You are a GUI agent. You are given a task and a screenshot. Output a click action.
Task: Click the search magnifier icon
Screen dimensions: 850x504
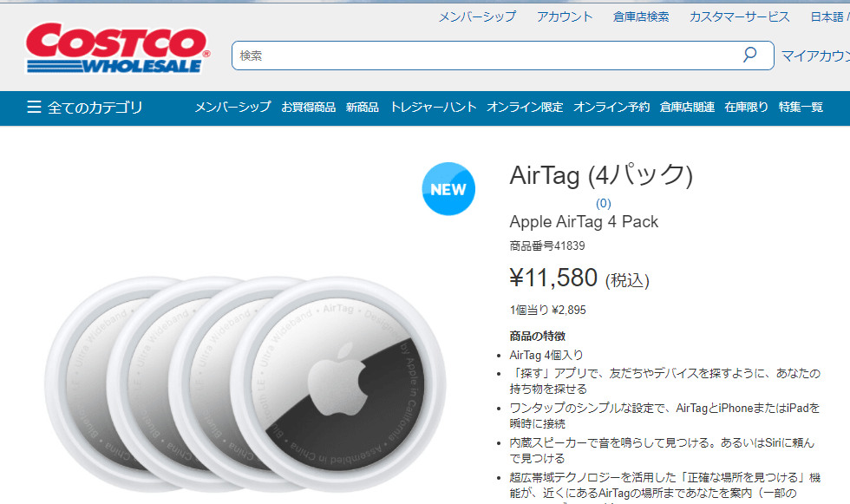pos(749,55)
